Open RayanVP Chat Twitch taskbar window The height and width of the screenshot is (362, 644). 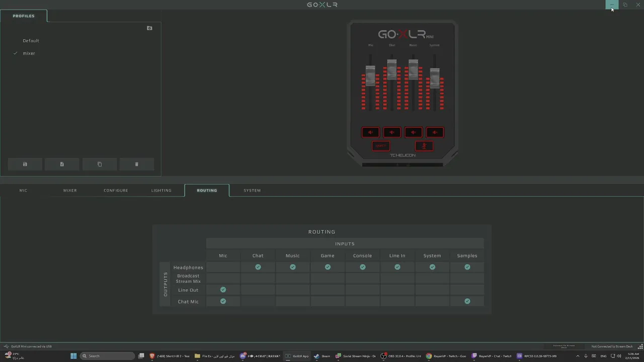[492, 356]
